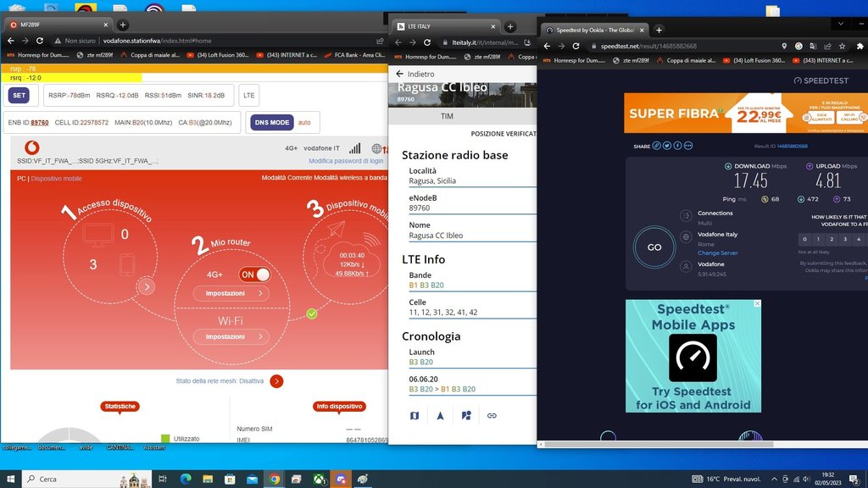Open File Explorer from the taskbar
This screenshot has width=868, height=488.
tap(208, 480)
